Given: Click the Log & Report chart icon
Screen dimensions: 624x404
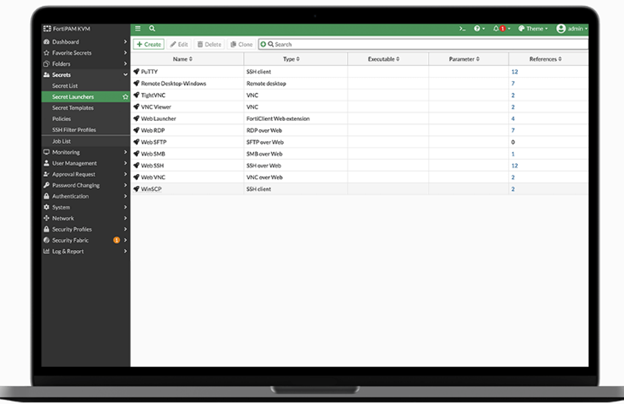Looking at the screenshot, I should (x=47, y=251).
